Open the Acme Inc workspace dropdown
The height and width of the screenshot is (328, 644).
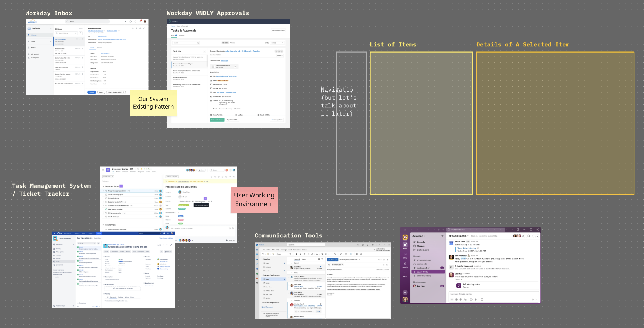419,236
